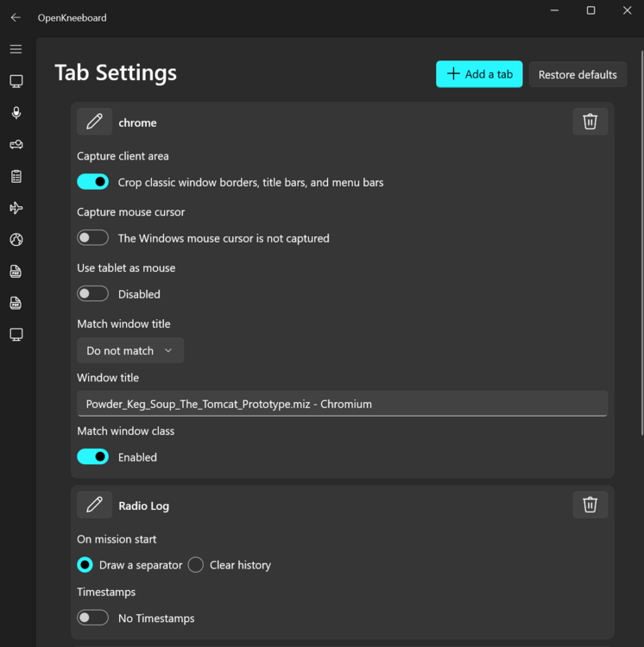Image resolution: width=644 pixels, height=647 pixels.
Task: Delete the chrome tab with trash icon
Action: pyautogui.click(x=590, y=122)
